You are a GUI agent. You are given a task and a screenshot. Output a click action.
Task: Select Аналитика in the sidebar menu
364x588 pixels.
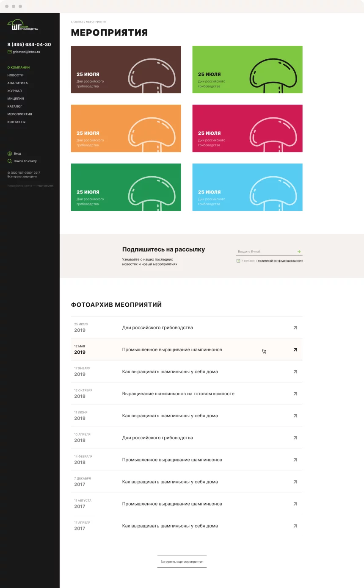(x=17, y=83)
